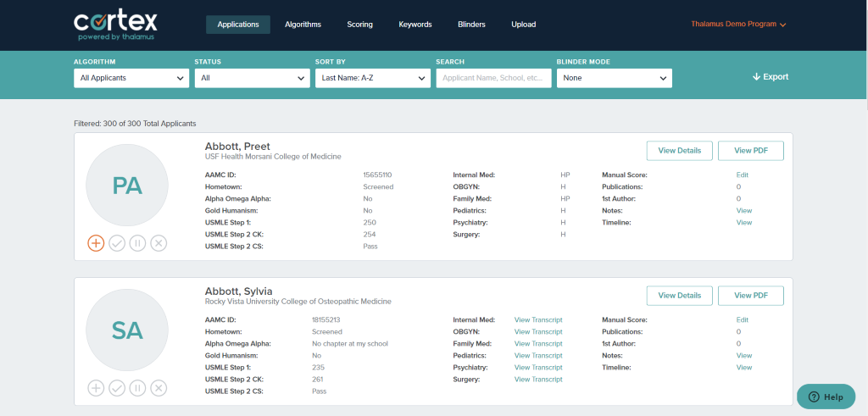This screenshot has width=868, height=416.
Task: Click No chapter at my school text
Action: click(x=350, y=343)
